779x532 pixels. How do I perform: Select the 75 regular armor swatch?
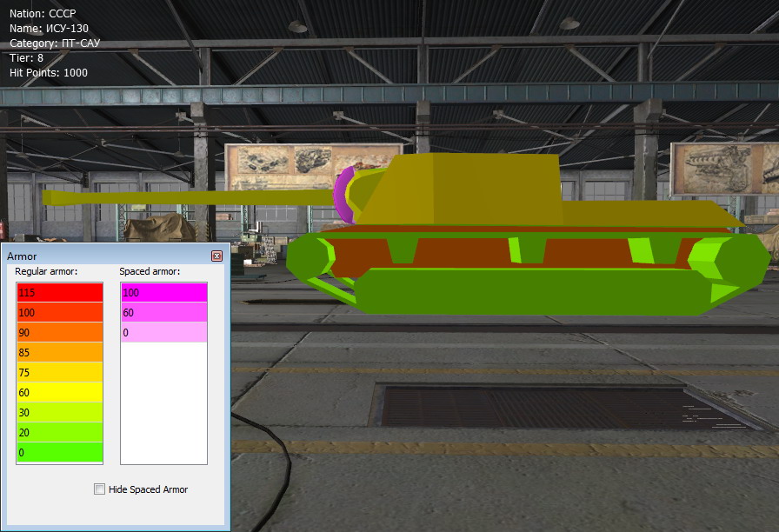pos(60,372)
